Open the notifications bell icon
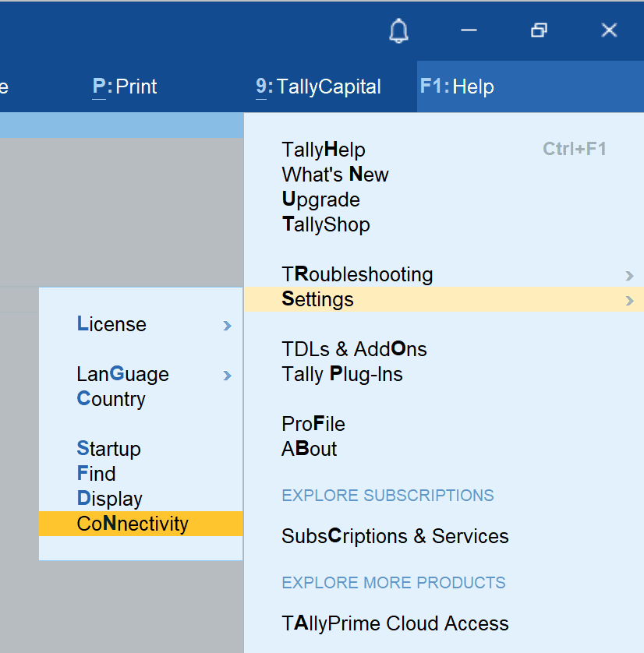Image resolution: width=644 pixels, height=653 pixels. point(398,30)
